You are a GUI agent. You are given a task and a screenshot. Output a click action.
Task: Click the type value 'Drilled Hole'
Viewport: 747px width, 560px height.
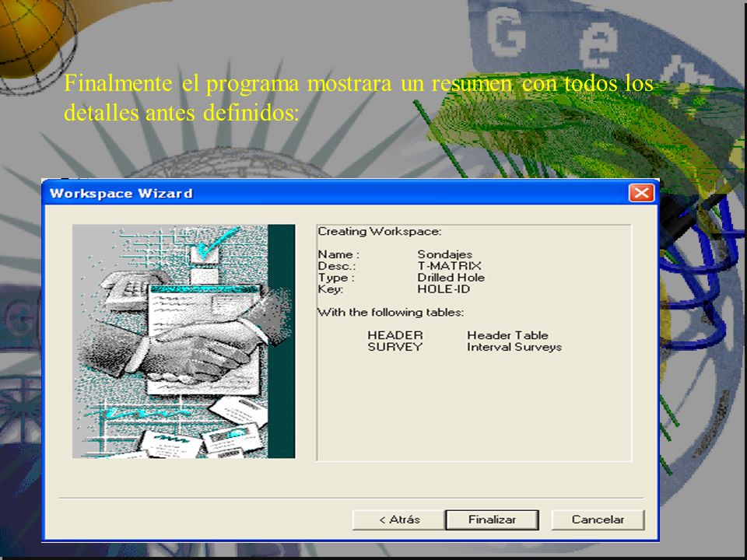tap(451, 278)
